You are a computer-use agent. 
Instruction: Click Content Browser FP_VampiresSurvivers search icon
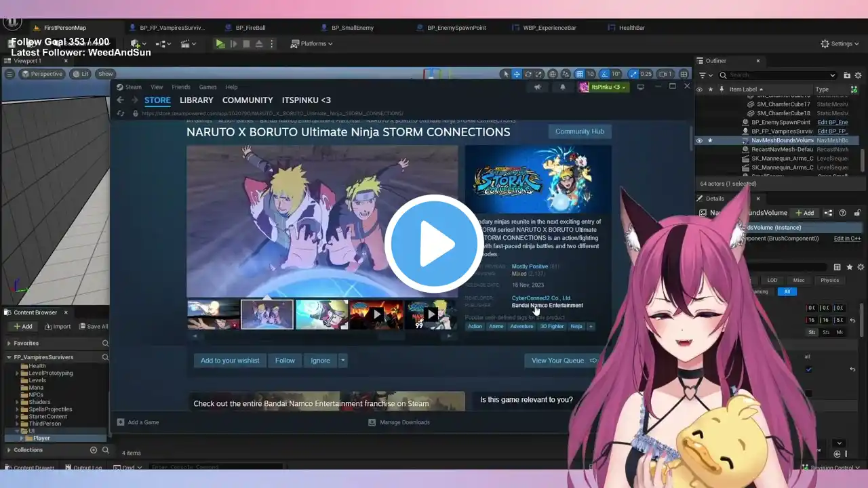click(x=105, y=357)
